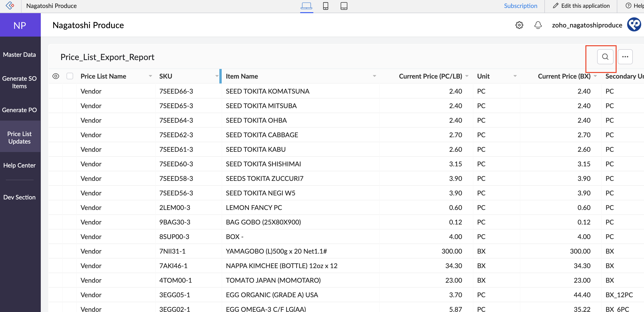The image size is (644, 312).
Task: Select the SEED TOKITA KOMATSUNA row
Action: click(267, 91)
